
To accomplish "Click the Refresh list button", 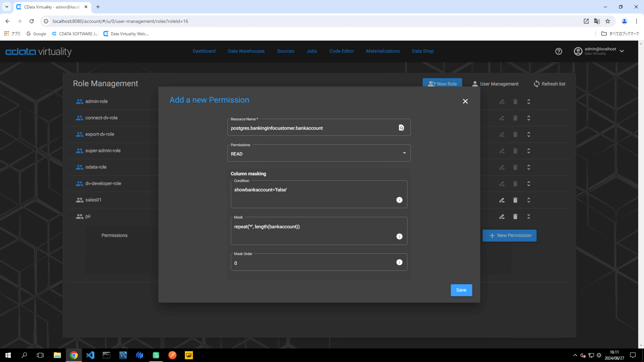I will point(549,84).
